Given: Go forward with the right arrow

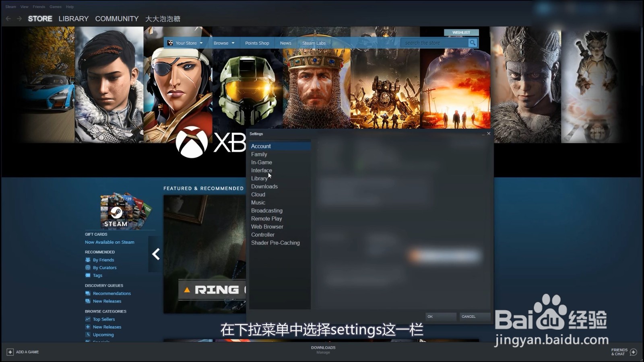Looking at the screenshot, I should pyautogui.click(x=19, y=19).
